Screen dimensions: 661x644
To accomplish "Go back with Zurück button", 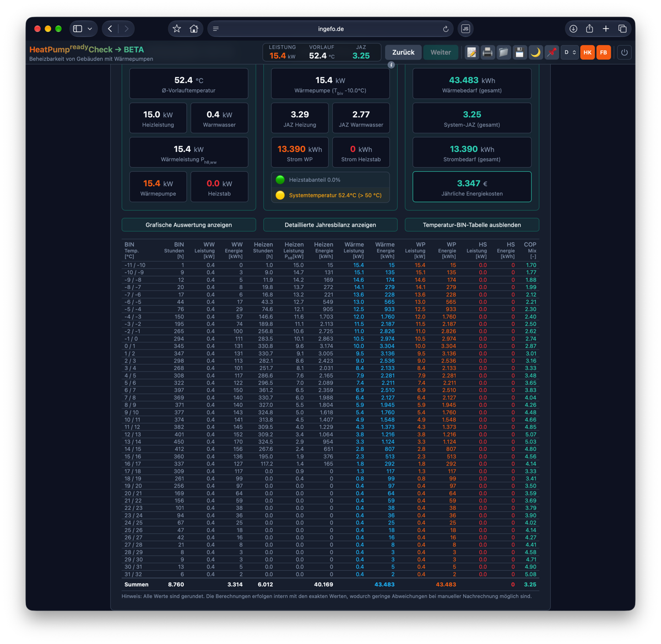I will pos(403,52).
